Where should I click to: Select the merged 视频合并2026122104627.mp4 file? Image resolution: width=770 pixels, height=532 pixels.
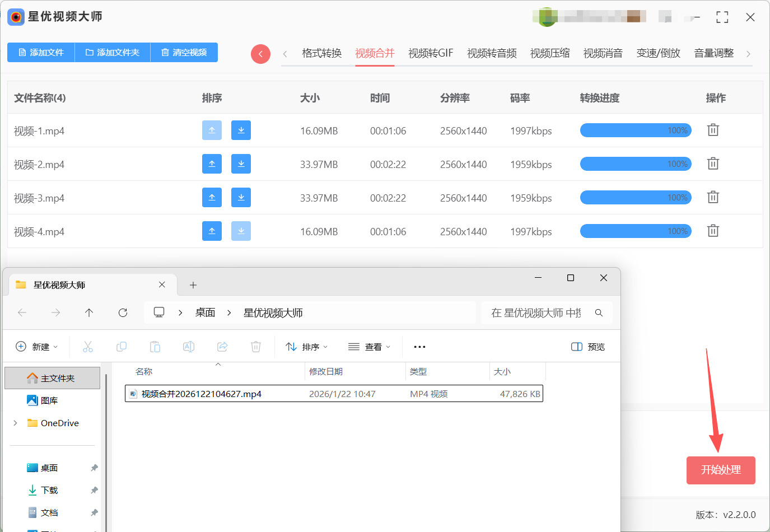(x=202, y=394)
